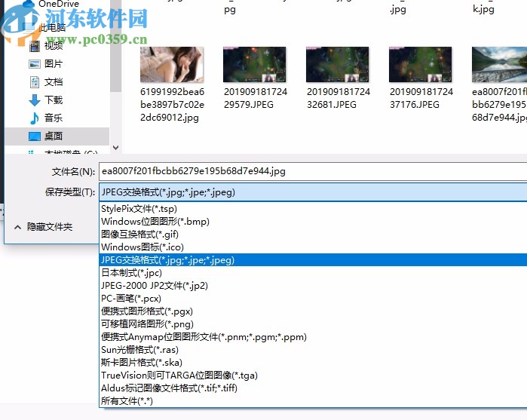
Task: Choose Windows图标(*.ico) format
Action: [x=313, y=247]
